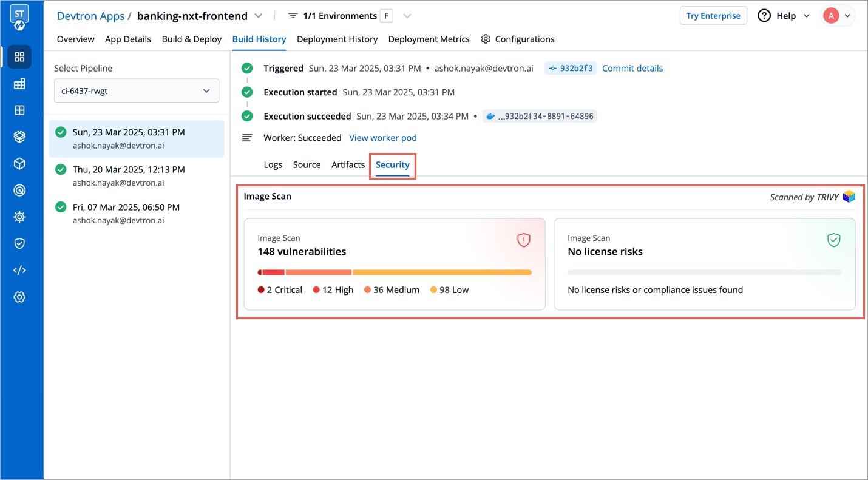The image size is (868, 480).
Task: Switch to the Artifacts sub-tab
Action: [x=348, y=164]
